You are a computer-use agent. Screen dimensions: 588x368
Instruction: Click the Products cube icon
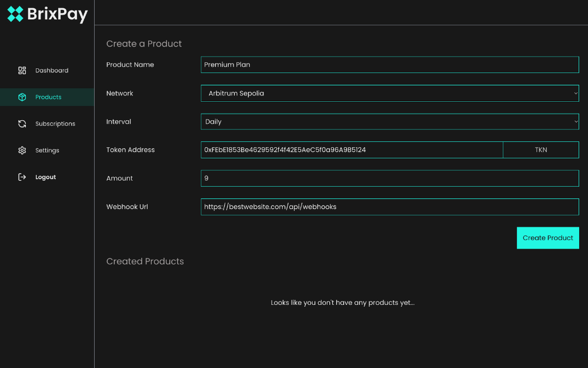22,97
